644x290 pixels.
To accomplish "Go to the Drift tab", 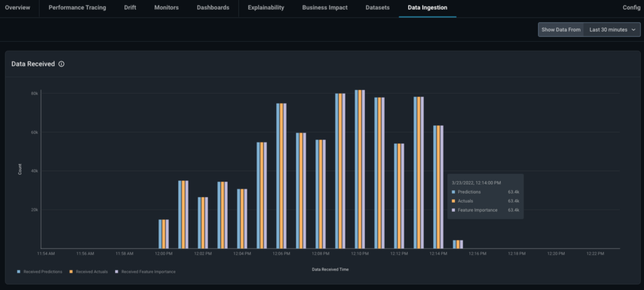I will click(130, 8).
